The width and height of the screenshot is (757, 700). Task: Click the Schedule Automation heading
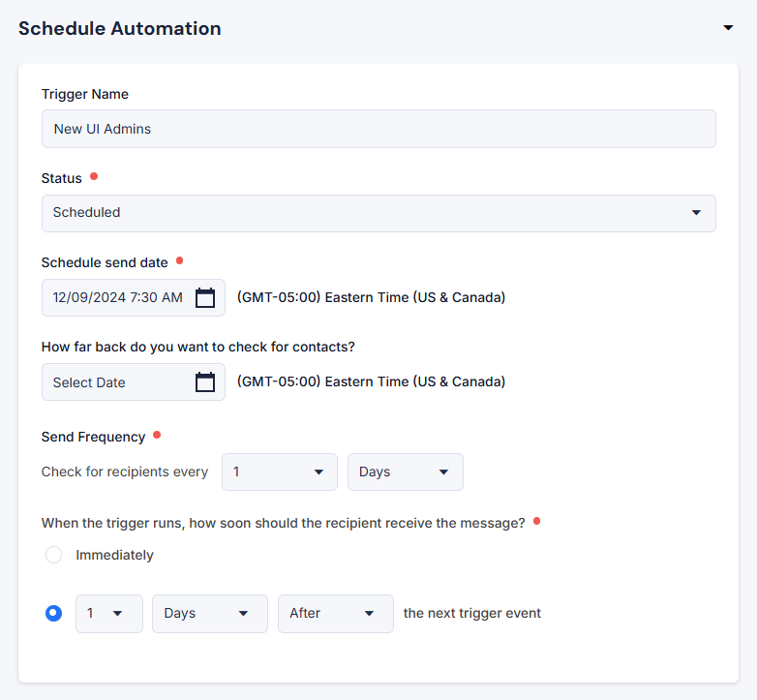[120, 28]
